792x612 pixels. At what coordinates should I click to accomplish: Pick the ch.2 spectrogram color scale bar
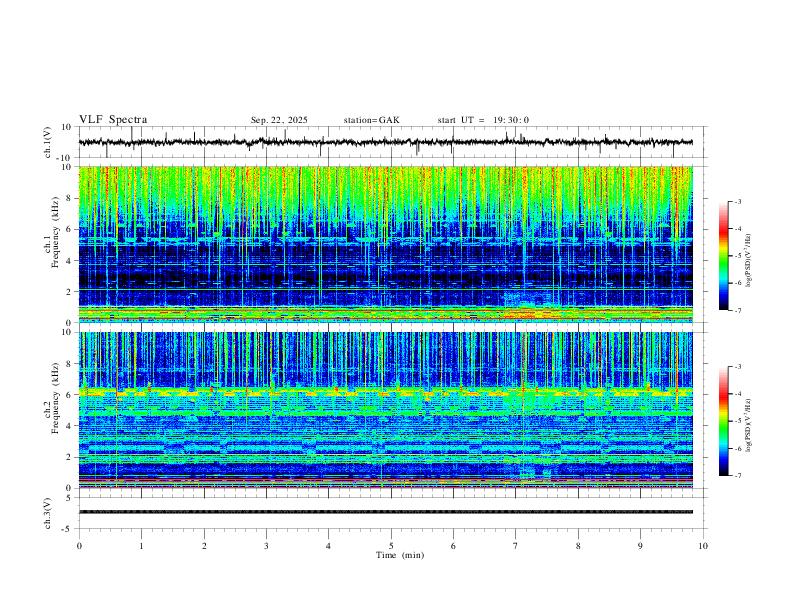coord(723,421)
